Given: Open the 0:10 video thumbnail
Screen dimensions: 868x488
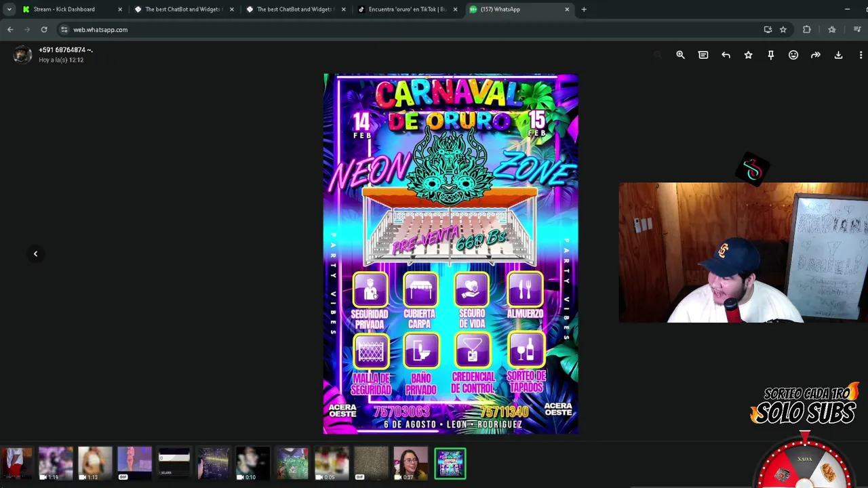Looking at the screenshot, I should pos(253,464).
